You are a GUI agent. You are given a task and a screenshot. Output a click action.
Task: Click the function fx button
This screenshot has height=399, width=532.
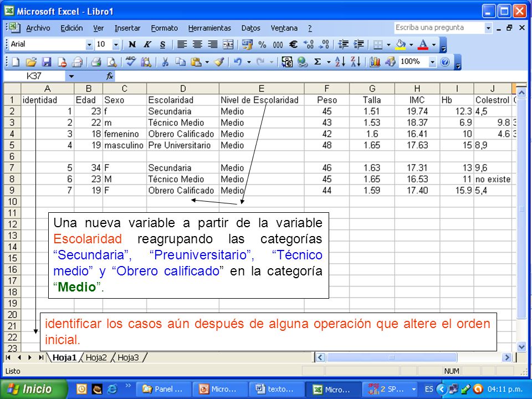[110, 76]
